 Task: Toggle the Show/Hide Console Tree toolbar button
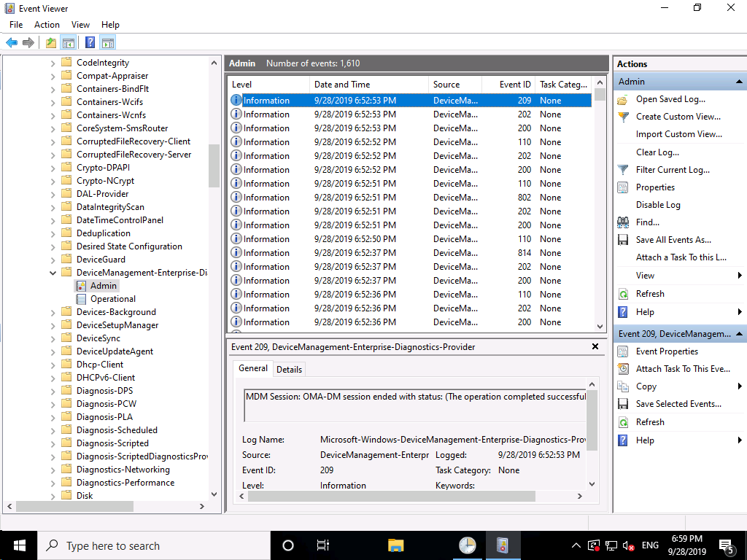[x=69, y=43]
